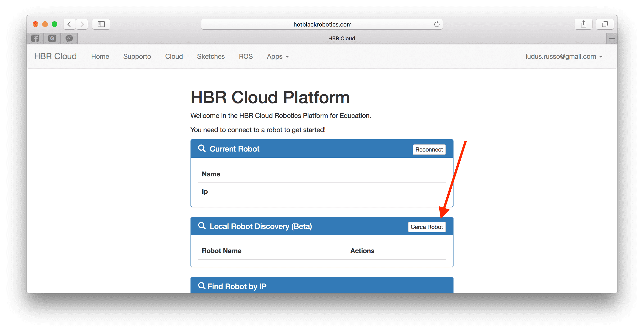Go back with browser back arrow
644x331 pixels.
[69, 24]
